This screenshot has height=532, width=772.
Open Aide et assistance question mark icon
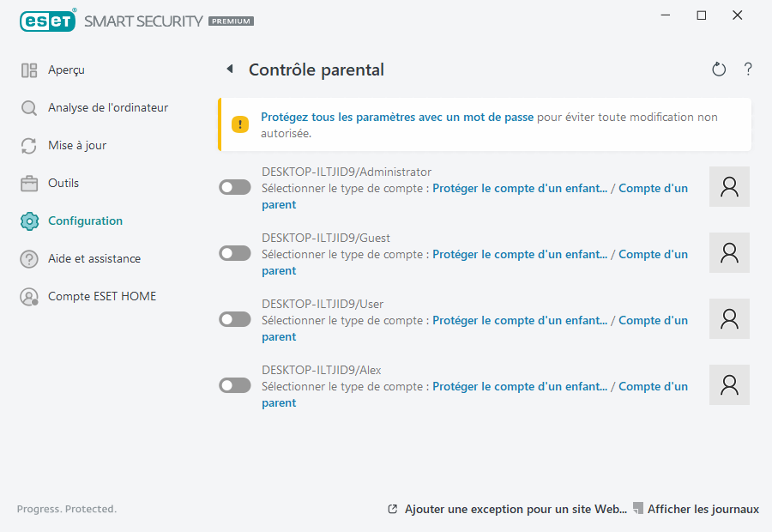[x=28, y=258]
